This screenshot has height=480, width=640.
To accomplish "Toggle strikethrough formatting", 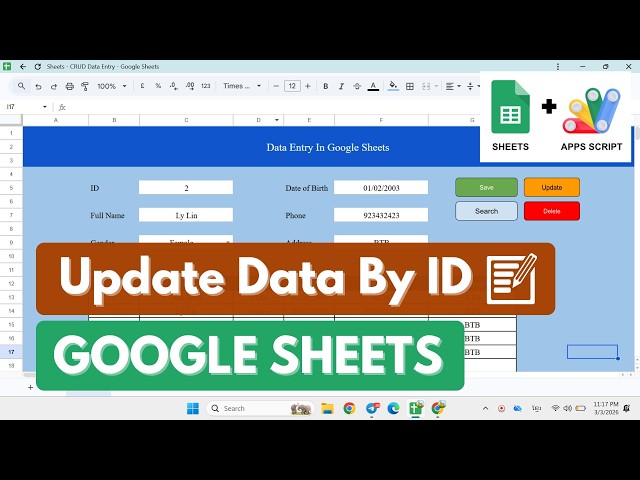I will tap(357, 86).
